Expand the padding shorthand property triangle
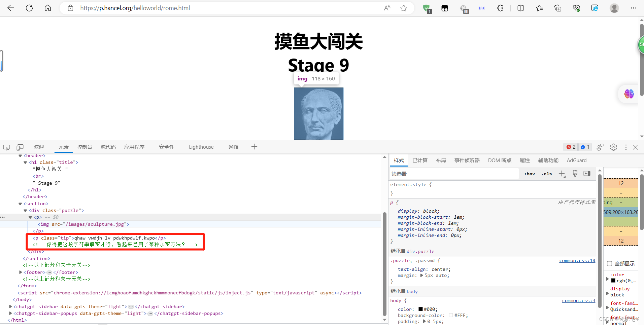The image size is (644, 325). point(425,321)
